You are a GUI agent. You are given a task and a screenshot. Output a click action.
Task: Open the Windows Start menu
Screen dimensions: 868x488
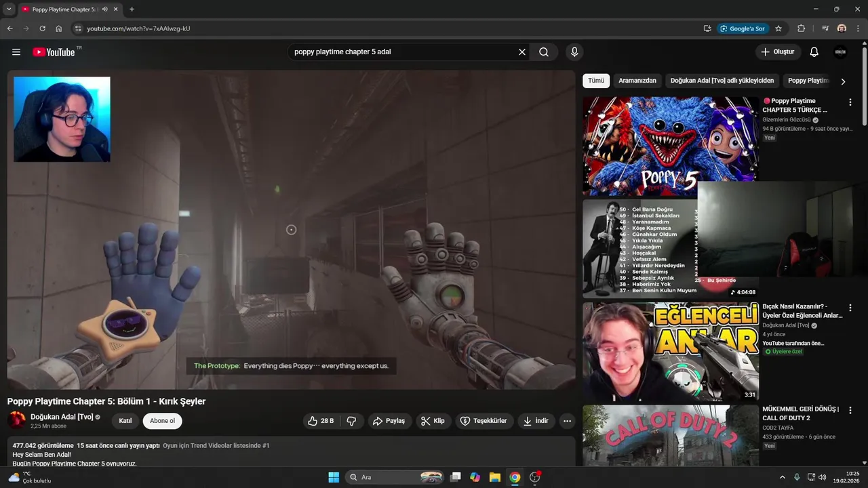point(334,477)
